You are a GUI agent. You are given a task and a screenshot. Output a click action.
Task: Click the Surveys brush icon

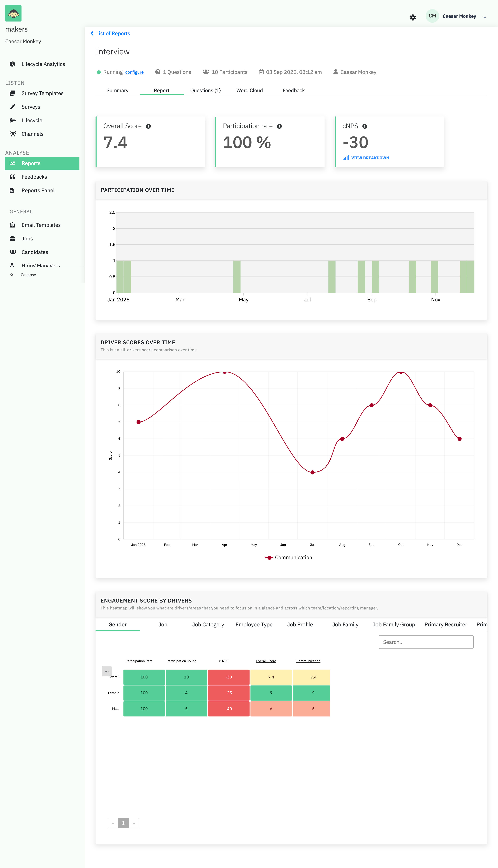tap(12, 107)
